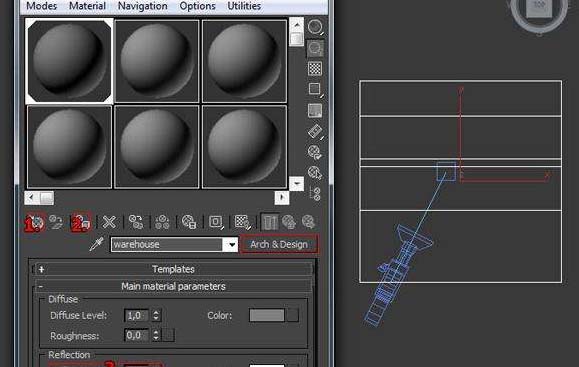Open Material Editor Options icon
This screenshot has height=367, width=579.
(x=315, y=152)
